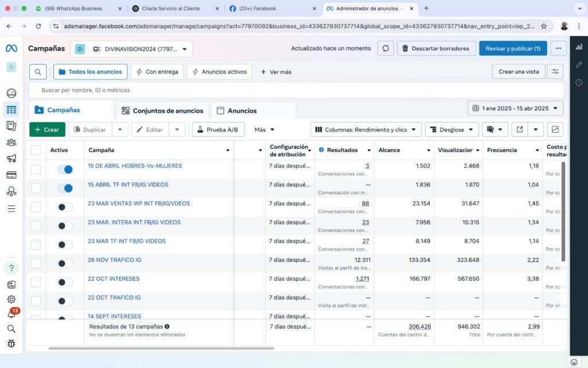Viewport: 588px width, 368px height.
Task: Turn off the 15 DE ABRIL HOBRES-Vs-MUJERES campaign
Action: coord(65,170)
